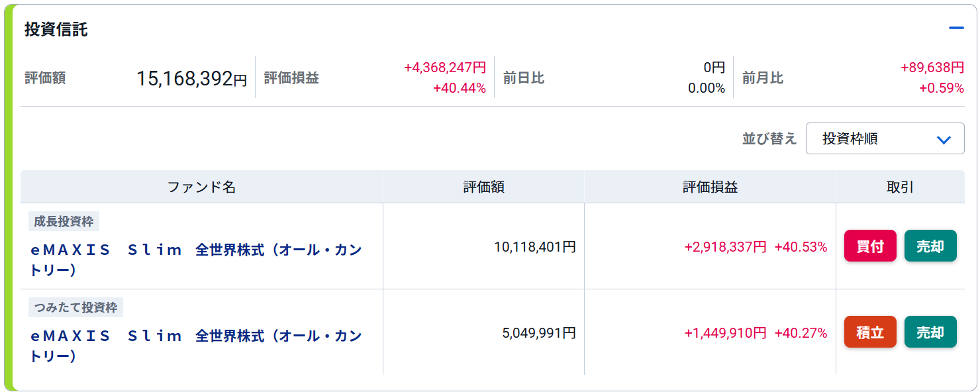Click 売却 in the 成長投資枠 row
Viewport: 980px width, 392px height.
pyautogui.click(x=930, y=246)
